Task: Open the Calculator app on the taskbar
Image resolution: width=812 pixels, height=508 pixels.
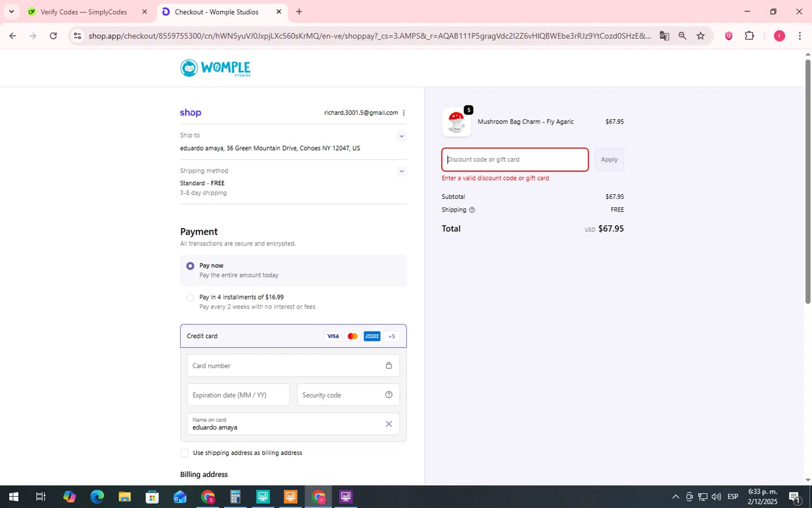Action: point(235,497)
